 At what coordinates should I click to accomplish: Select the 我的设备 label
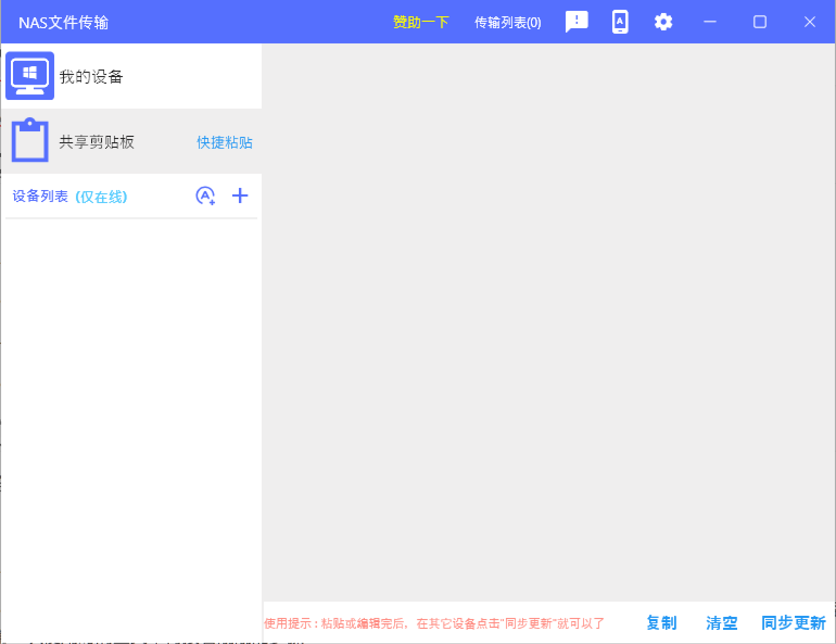point(91,77)
